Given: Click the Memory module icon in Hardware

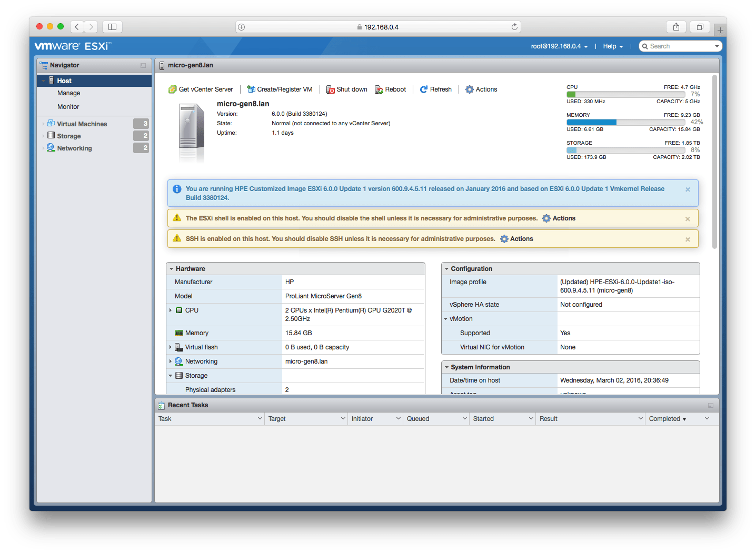Looking at the screenshot, I should tap(179, 333).
